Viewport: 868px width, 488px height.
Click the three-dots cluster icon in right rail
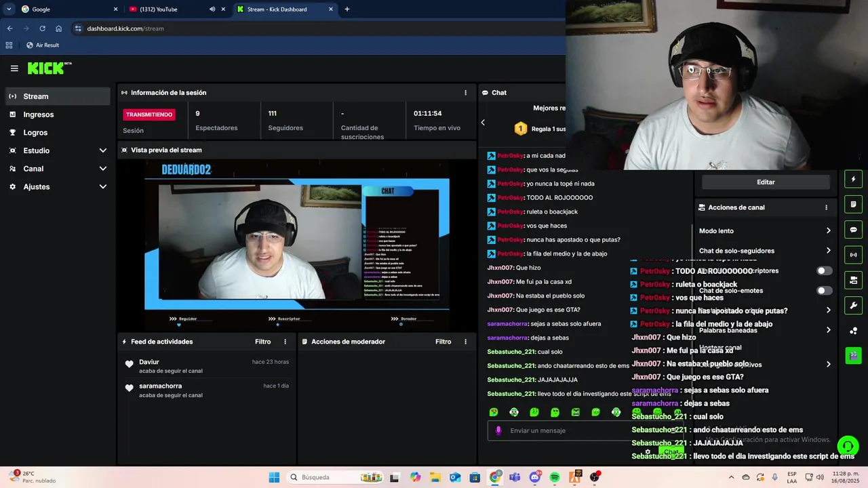coord(853,331)
